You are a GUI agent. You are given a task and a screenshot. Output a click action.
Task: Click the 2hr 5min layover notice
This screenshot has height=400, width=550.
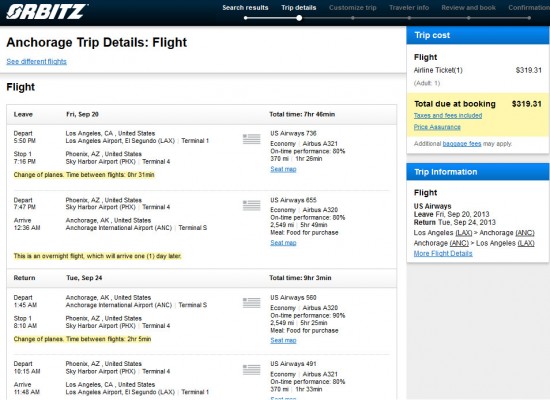click(82, 339)
